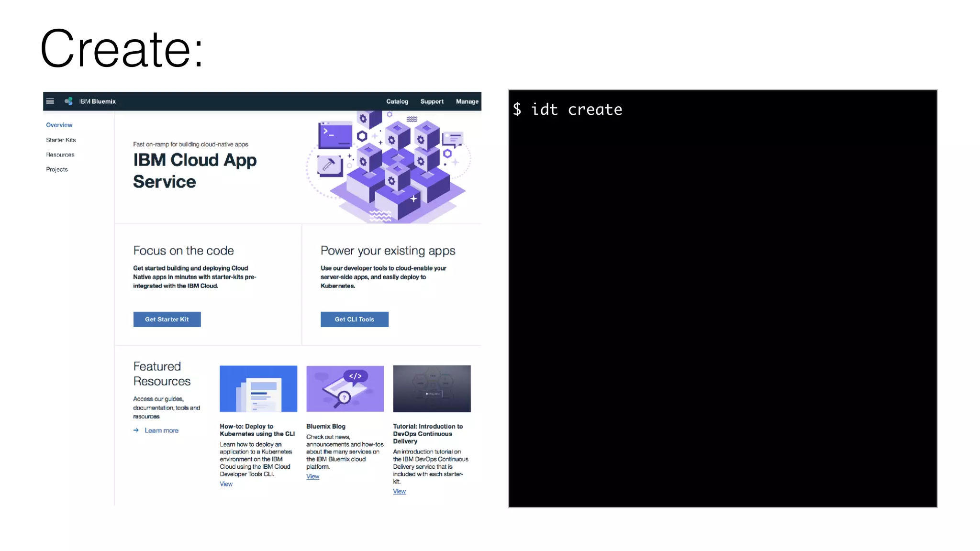Click the IBM Cloud App Service heading
This screenshot has height=551, width=980.
point(195,171)
